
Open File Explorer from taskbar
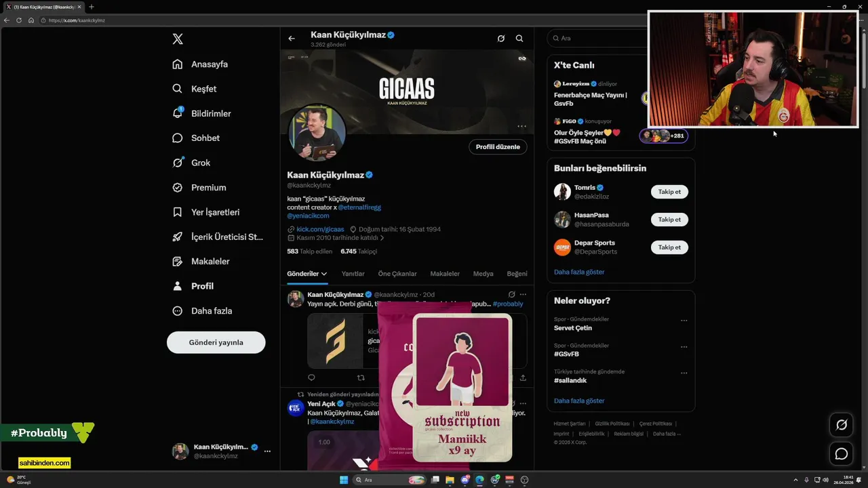pos(450,480)
